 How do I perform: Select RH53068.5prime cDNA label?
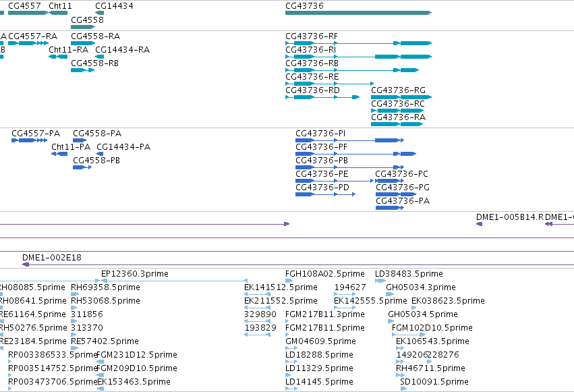(105, 301)
